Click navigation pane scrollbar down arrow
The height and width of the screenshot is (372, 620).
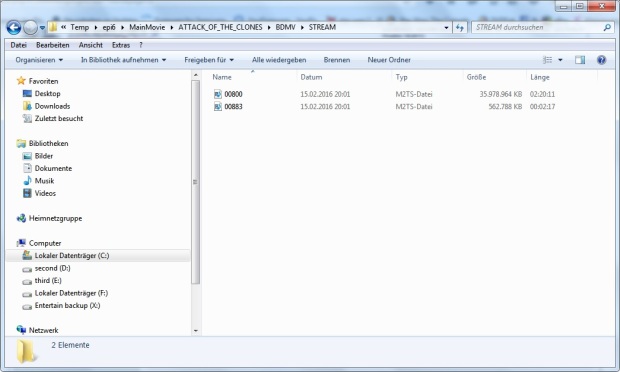(196, 331)
